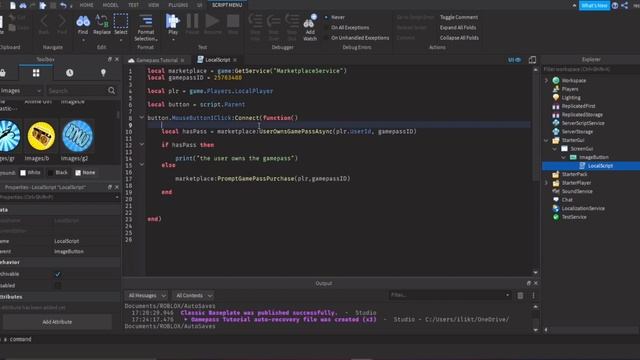640x360 pixels.
Task: Select ServerScriptService in Explorer
Action: point(583,123)
